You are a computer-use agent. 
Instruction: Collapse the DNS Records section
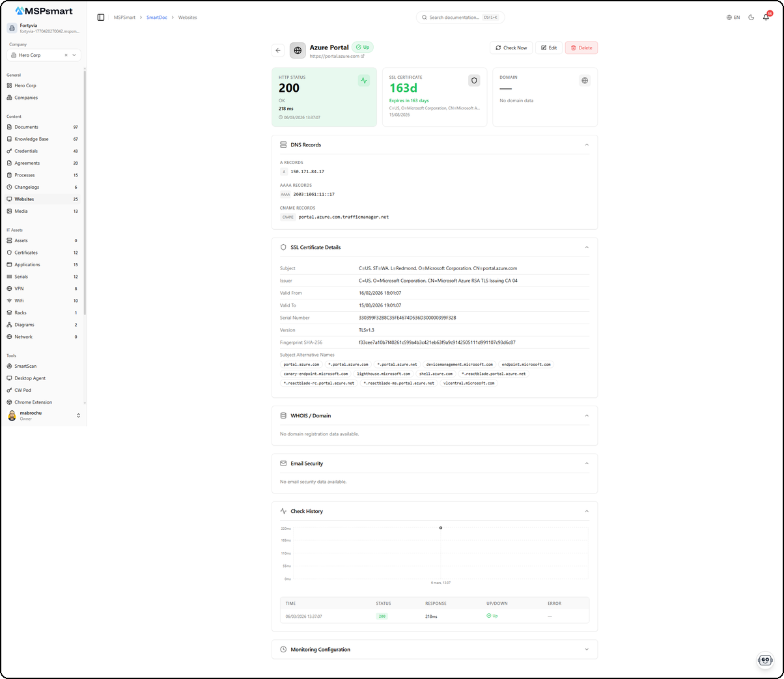(586, 145)
